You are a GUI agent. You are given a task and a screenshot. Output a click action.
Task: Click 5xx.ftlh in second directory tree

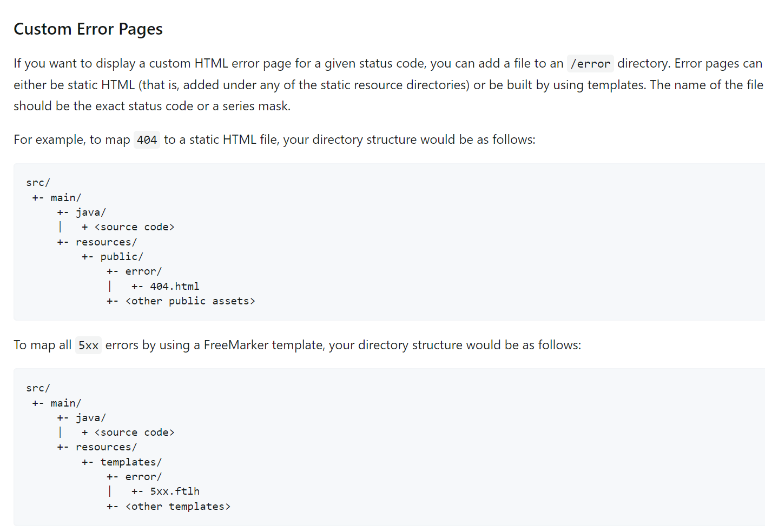pyautogui.click(x=175, y=491)
